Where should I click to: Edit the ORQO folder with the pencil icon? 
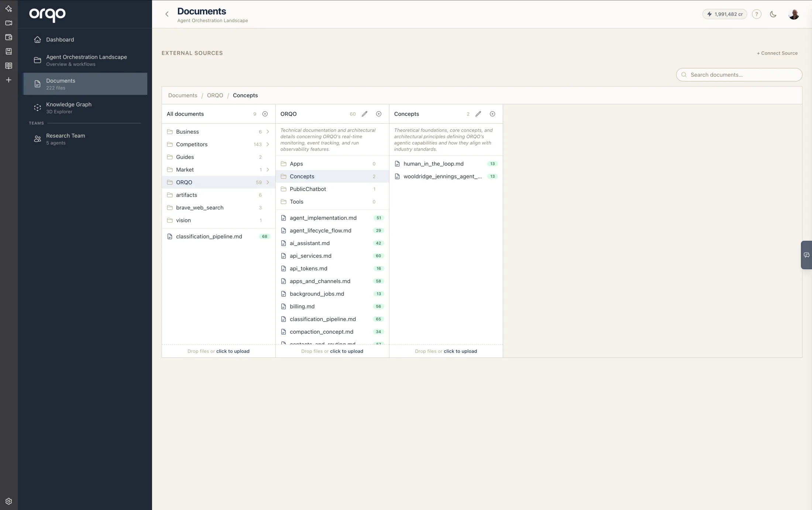click(364, 114)
